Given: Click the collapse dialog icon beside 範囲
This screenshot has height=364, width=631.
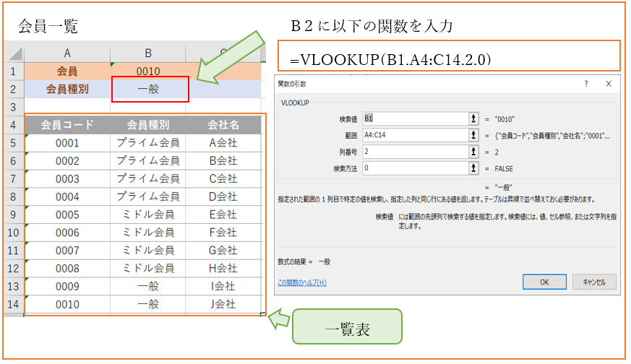Looking at the screenshot, I should pos(474,135).
